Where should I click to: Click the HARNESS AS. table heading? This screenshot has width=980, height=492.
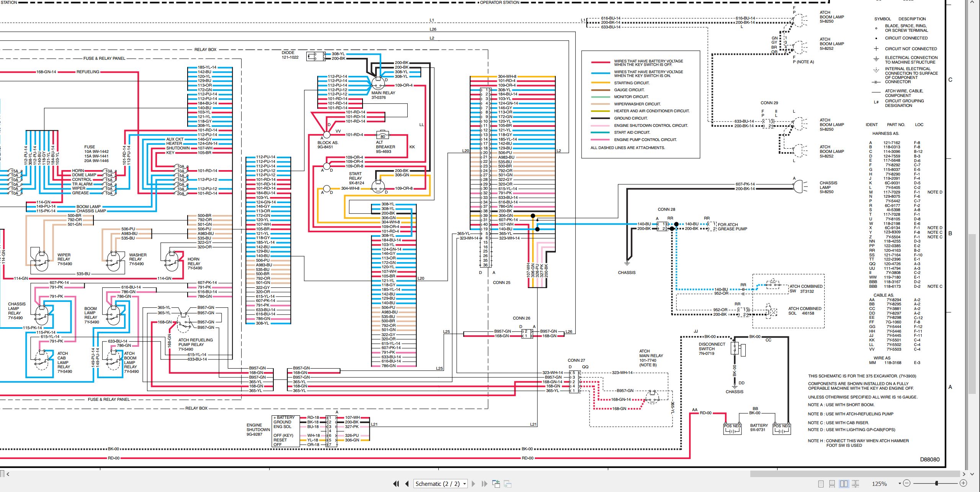[x=885, y=133]
